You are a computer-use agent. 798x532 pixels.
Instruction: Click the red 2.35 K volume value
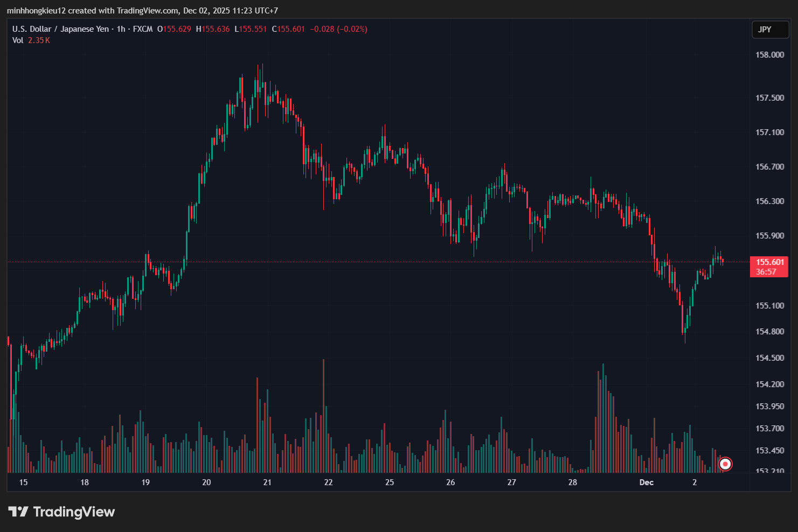click(x=39, y=40)
